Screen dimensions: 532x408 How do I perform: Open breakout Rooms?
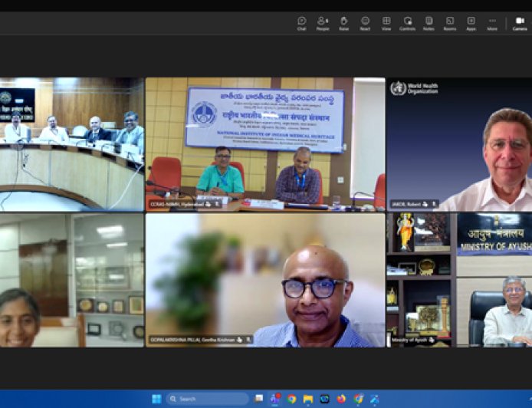coord(450,24)
